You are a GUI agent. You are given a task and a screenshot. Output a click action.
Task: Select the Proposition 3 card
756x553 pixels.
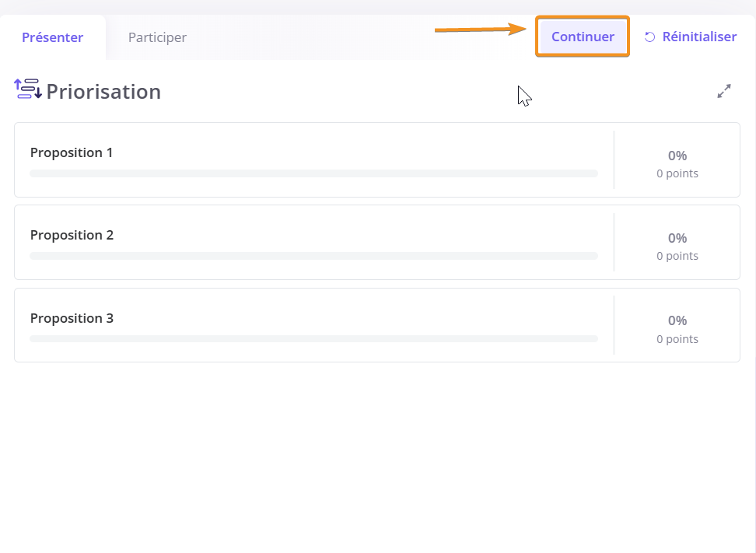377,325
